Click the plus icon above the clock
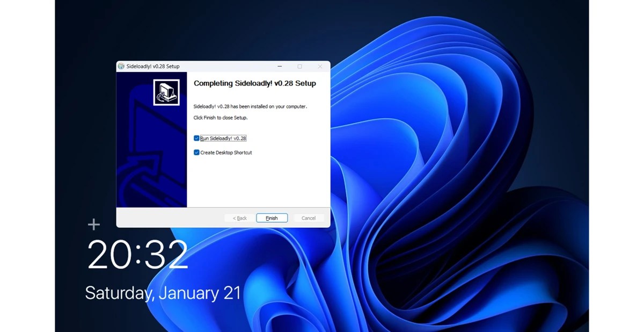The width and height of the screenshot is (644, 332). tap(93, 225)
